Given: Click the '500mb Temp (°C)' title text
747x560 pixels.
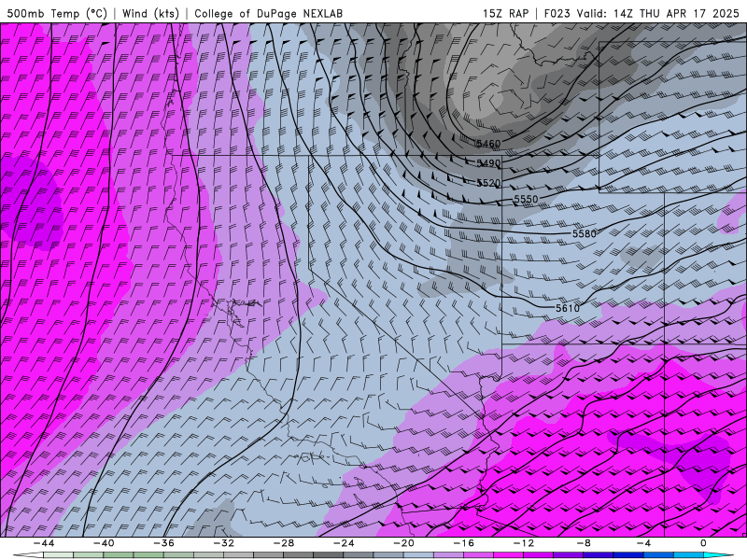Looking at the screenshot, I should 57,13.
